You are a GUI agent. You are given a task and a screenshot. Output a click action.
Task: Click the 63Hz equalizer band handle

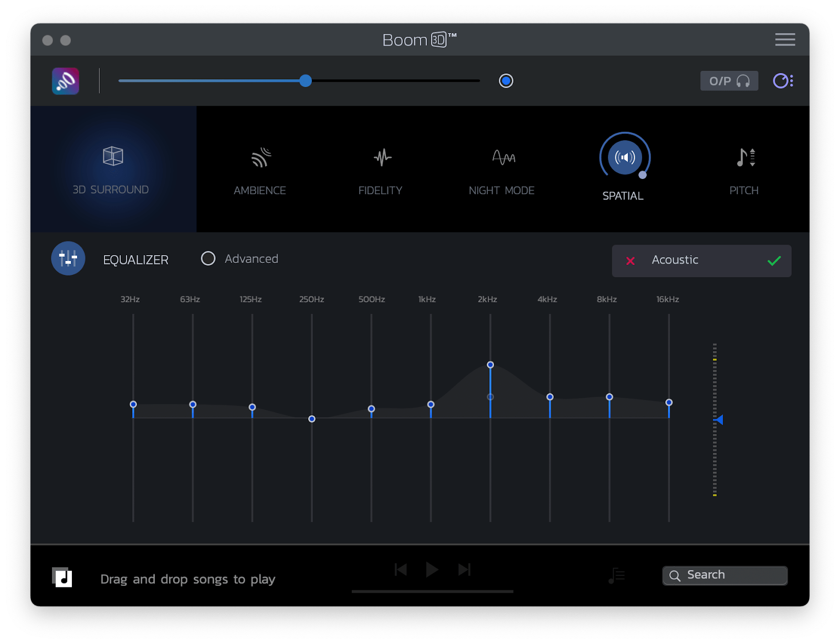pos(193,404)
